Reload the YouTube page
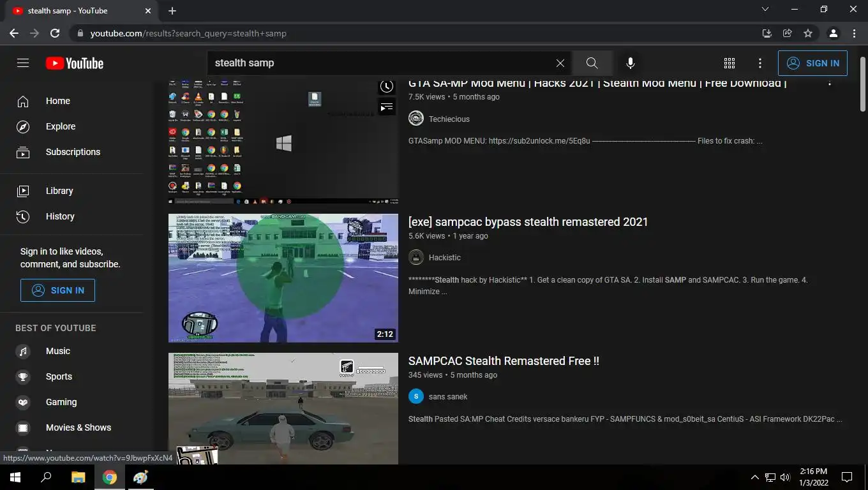The image size is (868, 490). (x=55, y=33)
